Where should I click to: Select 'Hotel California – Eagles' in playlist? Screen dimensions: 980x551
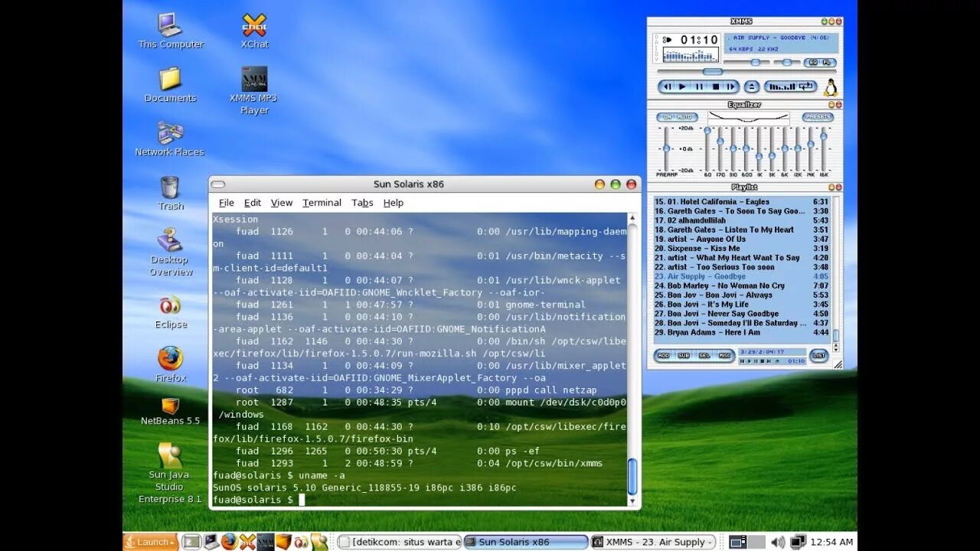coord(741,202)
